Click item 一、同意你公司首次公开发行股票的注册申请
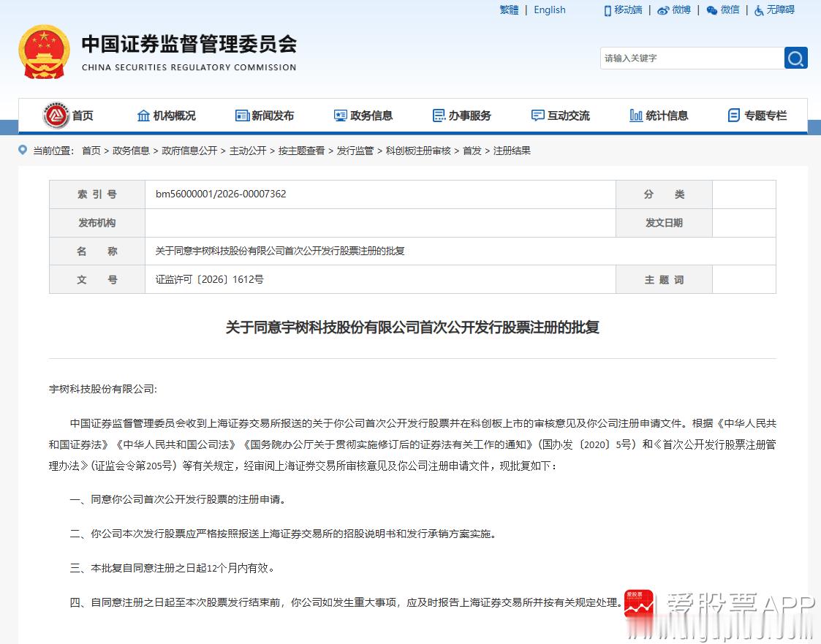Screen dimensions: 821x644 (x=178, y=499)
